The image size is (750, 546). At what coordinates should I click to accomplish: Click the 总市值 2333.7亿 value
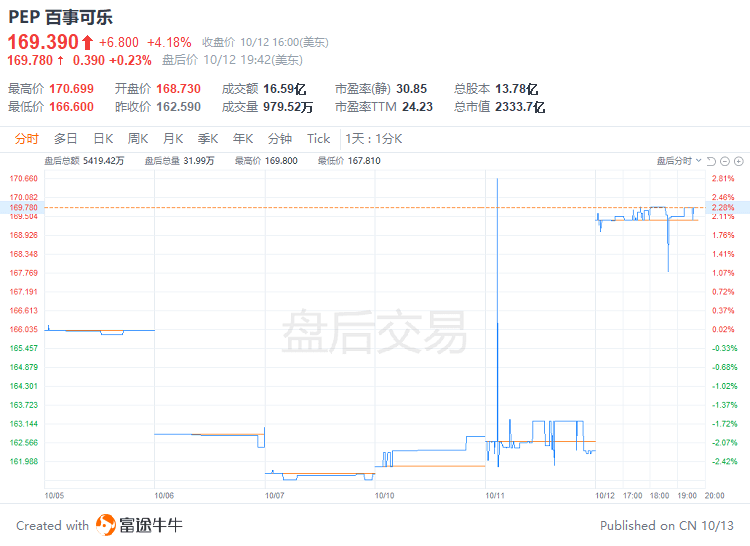coord(520,107)
